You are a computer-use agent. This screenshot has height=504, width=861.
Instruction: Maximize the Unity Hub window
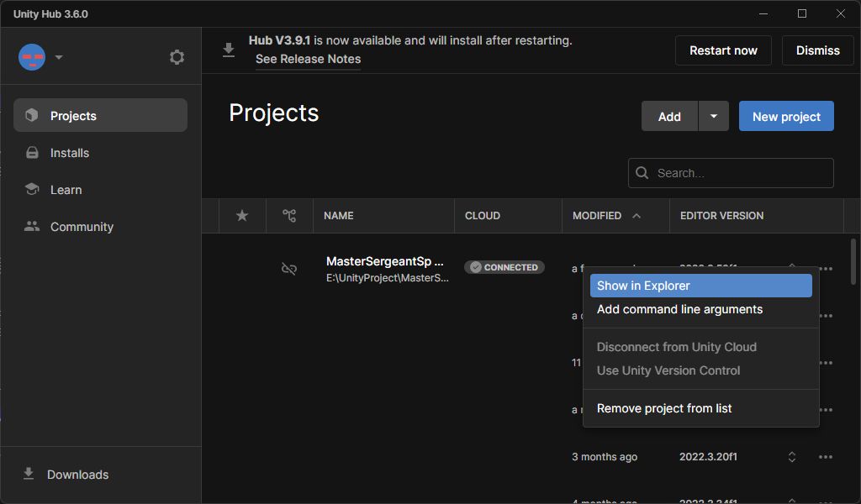(x=801, y=13)
